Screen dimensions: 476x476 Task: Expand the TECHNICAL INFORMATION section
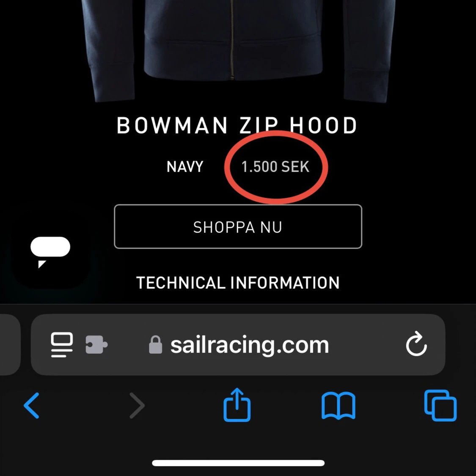(x=238, y=283)
